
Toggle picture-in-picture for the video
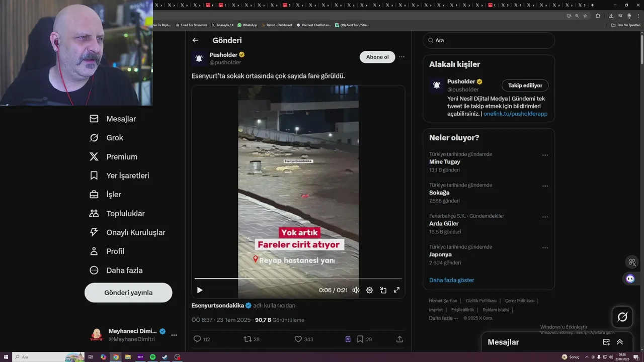(x=383, y=290)
